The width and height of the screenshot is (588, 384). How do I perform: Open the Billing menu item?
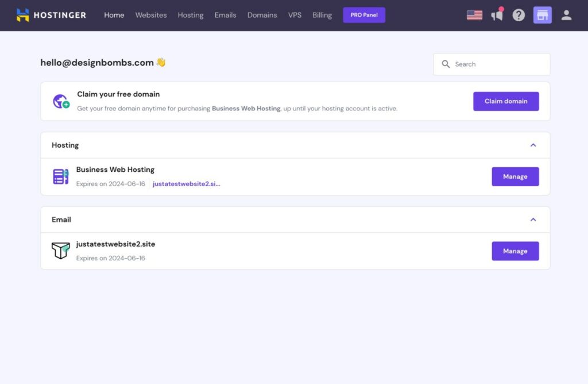pyautogui.click(x=322, y=15)
